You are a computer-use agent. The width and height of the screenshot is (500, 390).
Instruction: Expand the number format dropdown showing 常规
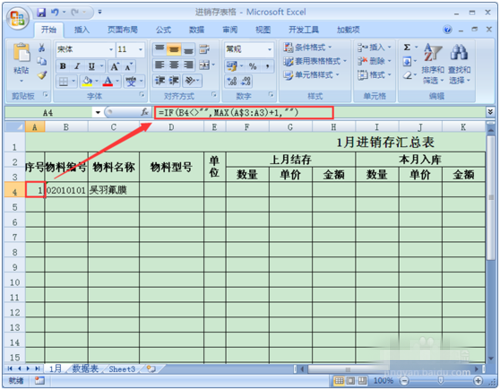point(269,49)
